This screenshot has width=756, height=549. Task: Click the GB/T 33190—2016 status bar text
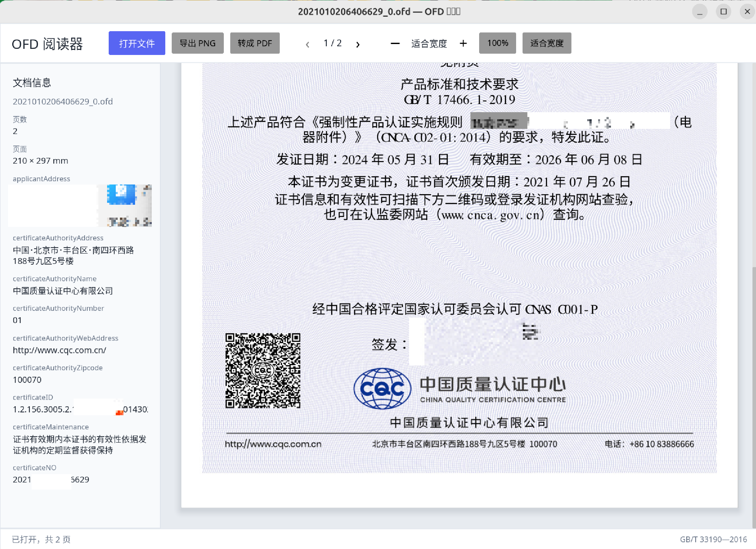click(713, 539)
